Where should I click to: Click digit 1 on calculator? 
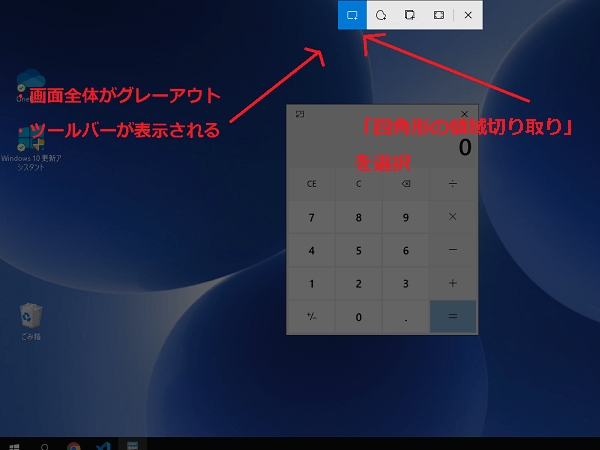coord(311,283)
